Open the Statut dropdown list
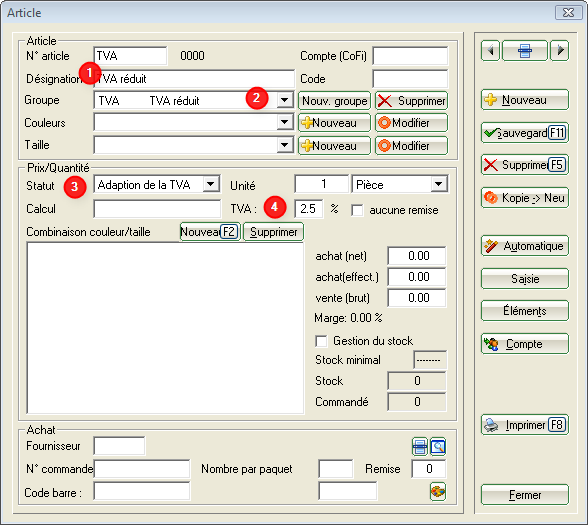 [211, 184]
